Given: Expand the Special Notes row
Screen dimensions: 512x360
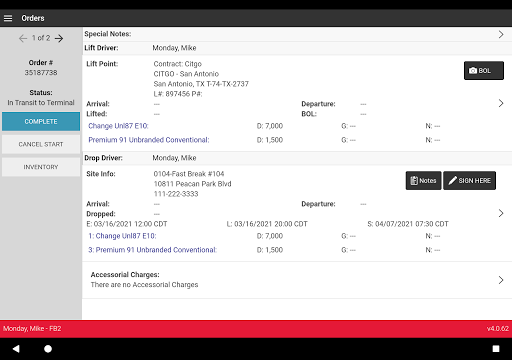Looking at the screenshot, I should point(297,34).
